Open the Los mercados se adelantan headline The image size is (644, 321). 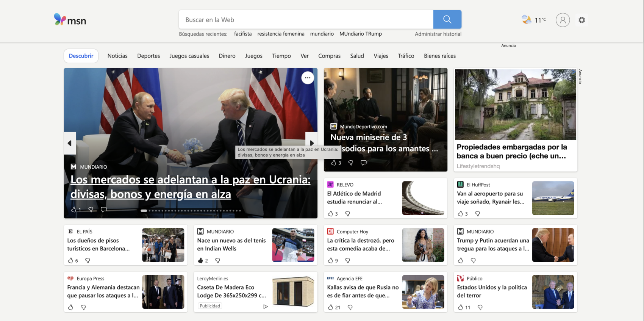[x=190, y=186]
